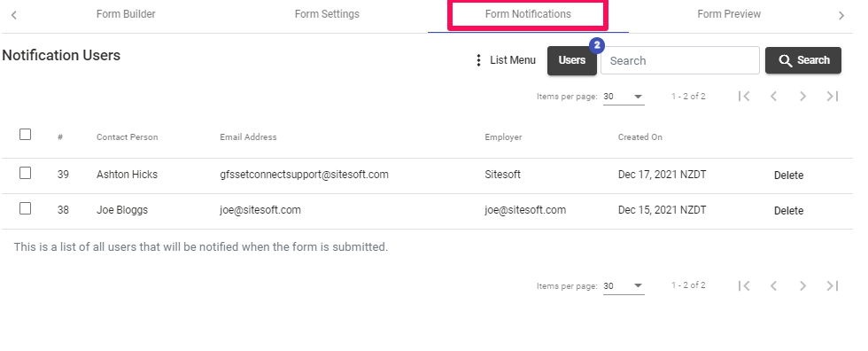
Task: Click the Notification Users heading
Action: (61, 55)
